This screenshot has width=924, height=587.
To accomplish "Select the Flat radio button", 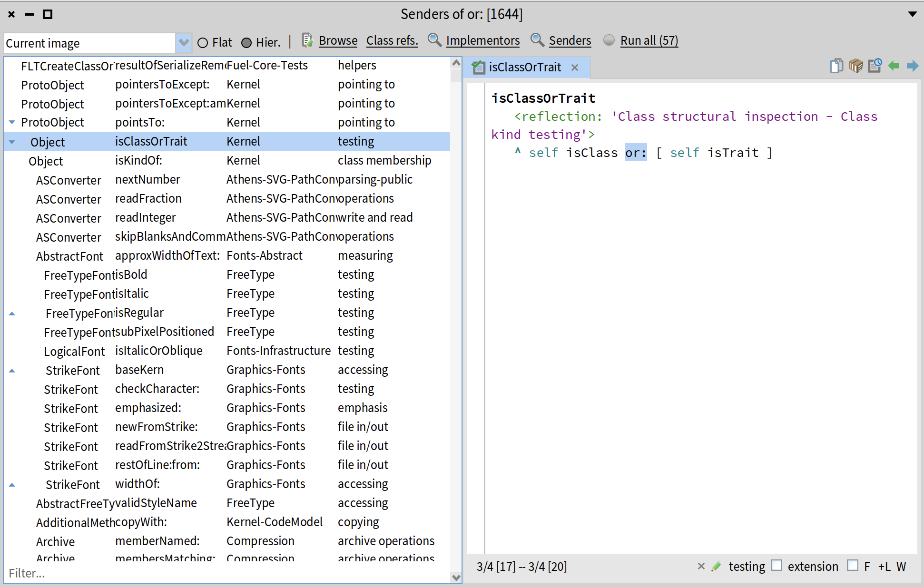I will click(x=203, y=43).
